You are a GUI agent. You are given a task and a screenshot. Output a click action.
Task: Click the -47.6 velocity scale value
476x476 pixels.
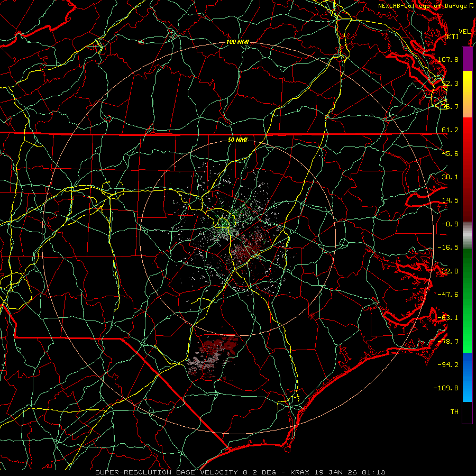[x=448, y=295]
